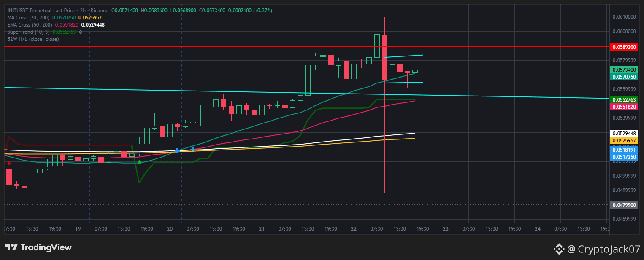Click the pink 0.0551820 price axis label

click(624, 107)
